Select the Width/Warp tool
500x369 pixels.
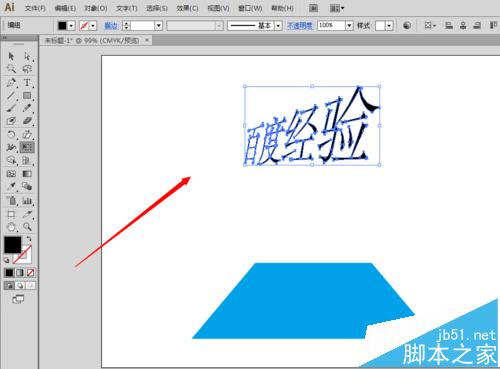click(x=11, y=147)
